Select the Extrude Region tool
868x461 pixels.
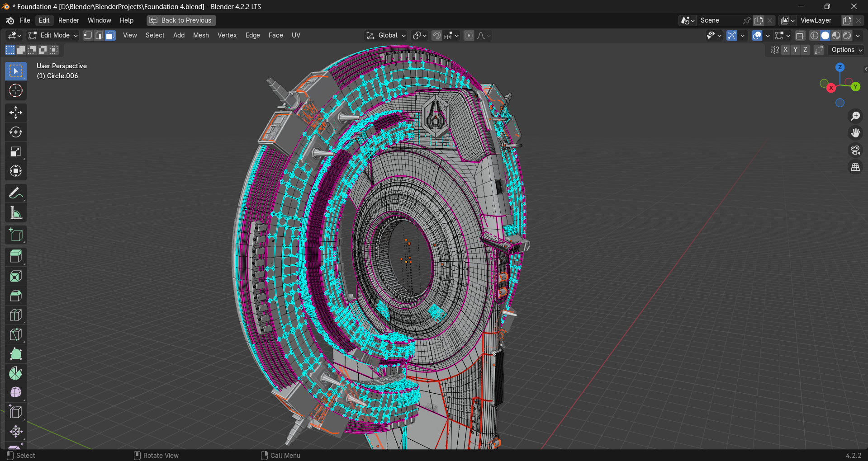point(16,257)
